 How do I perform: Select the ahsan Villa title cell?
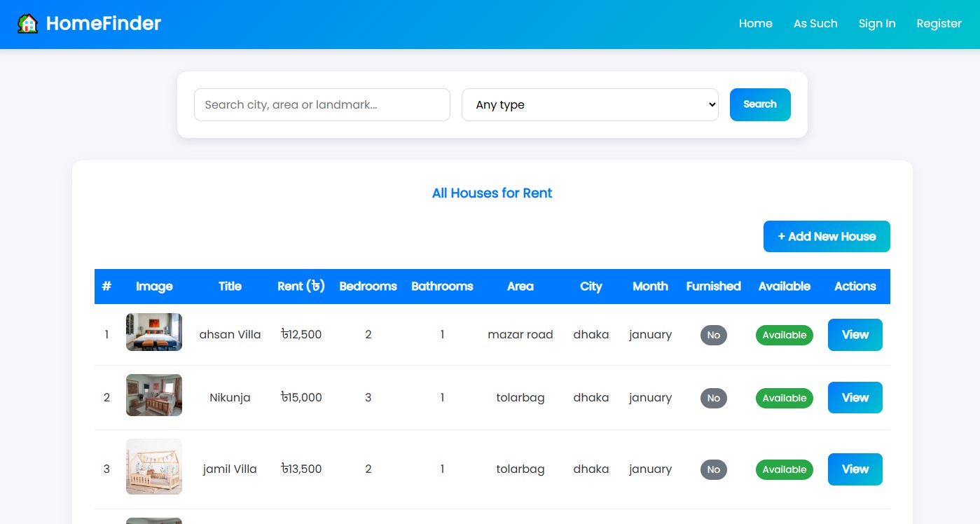pyautogui.click(x=230, y=335)
